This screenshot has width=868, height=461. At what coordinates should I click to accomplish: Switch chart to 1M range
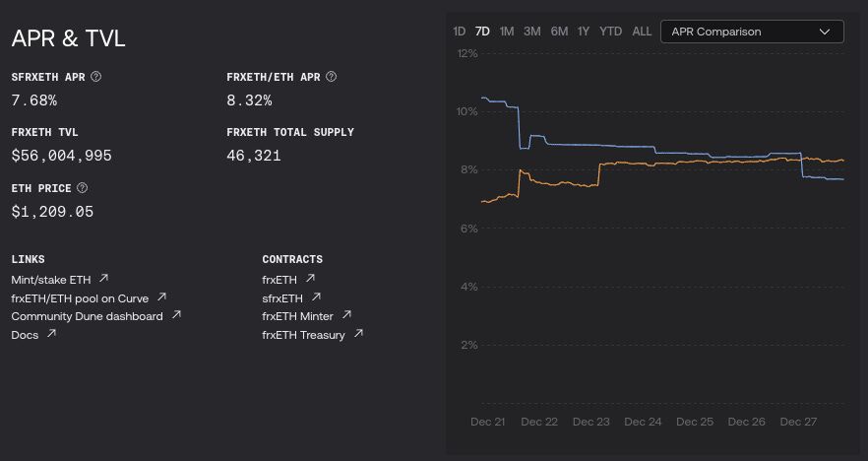tap(507, 32)
